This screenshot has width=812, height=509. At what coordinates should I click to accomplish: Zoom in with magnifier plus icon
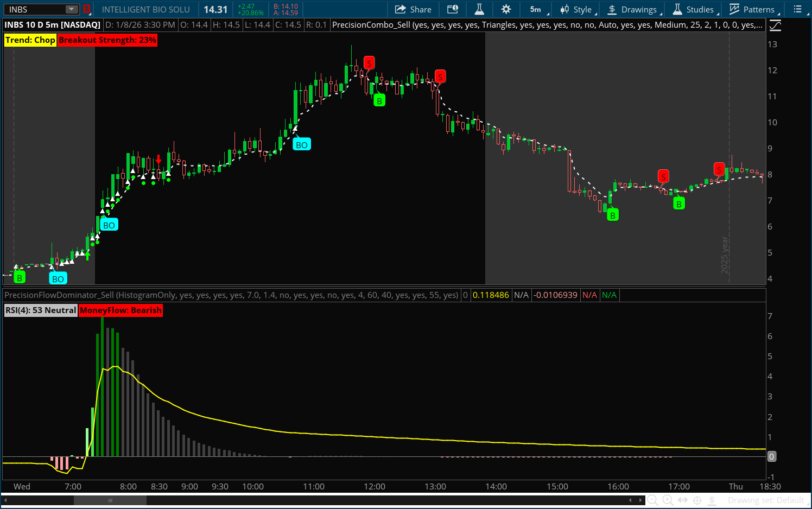click(x=668, y=500)
